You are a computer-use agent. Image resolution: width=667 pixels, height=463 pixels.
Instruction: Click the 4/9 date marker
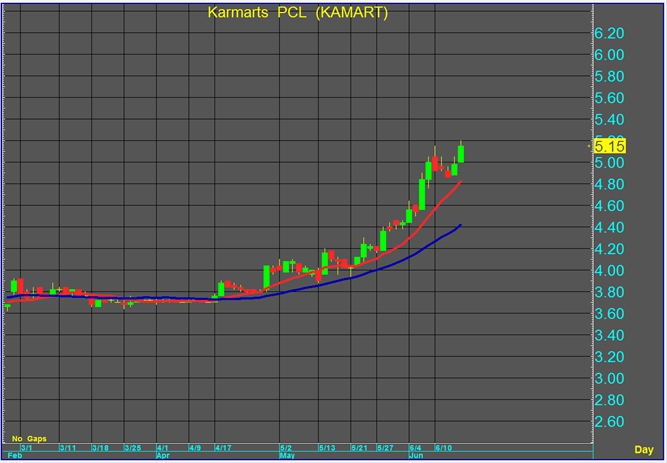point(195,448)
